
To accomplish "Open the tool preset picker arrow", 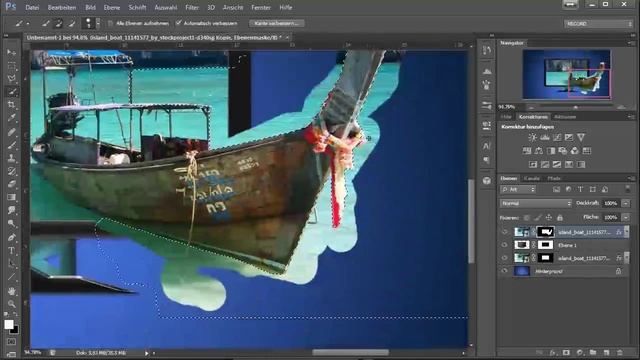I will click(28, 24).
